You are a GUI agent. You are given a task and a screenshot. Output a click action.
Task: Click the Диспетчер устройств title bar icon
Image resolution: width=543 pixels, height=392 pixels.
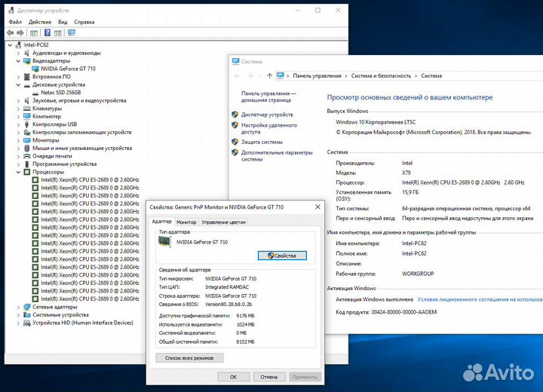pyautogui.click(x=11, y=11)
